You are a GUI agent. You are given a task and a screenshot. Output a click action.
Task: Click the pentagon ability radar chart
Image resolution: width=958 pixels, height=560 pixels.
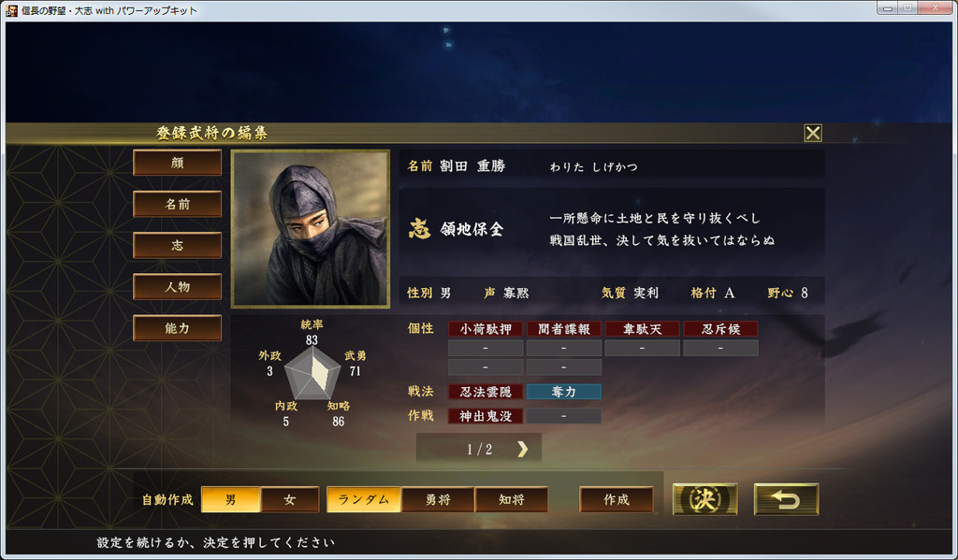click(312, 373)
